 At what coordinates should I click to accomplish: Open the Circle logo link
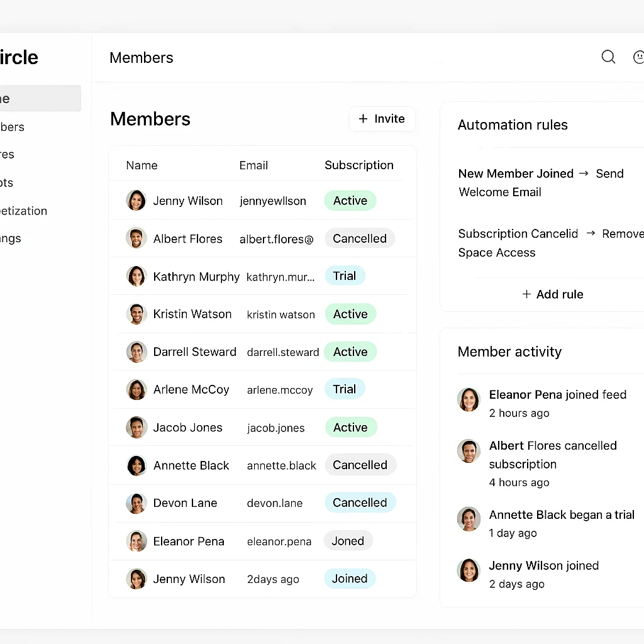click(x=19, y=57)
